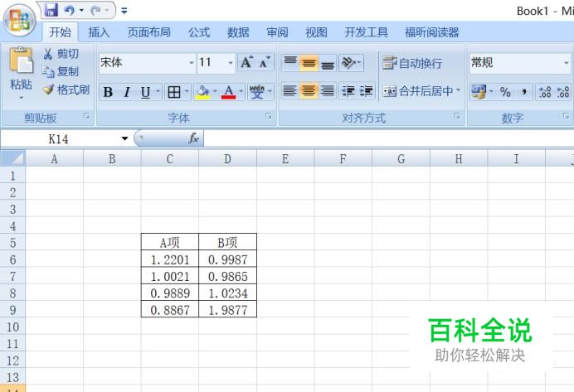
Task: Open the fill color dropdown arrow
Action: pyautogui.click(x=215, y=90)
